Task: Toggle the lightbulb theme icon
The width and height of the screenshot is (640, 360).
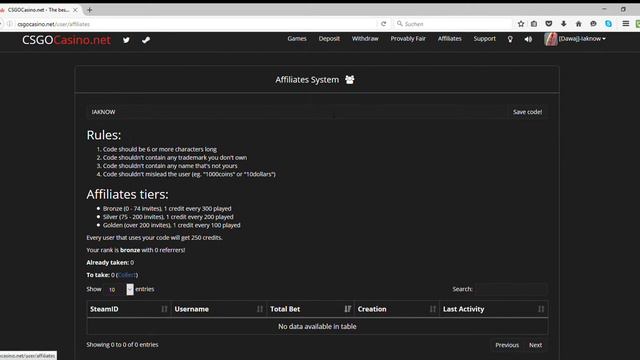Action: coord(510,39)
